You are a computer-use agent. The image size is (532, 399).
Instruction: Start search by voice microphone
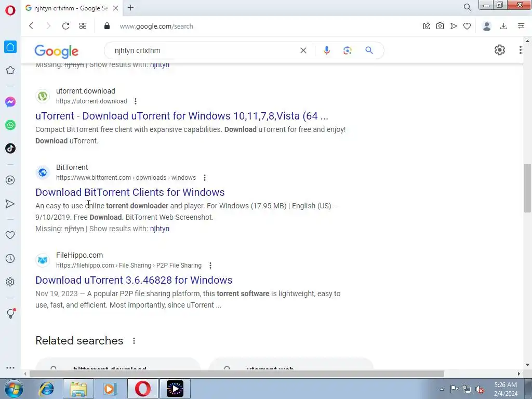click(327, 50)
